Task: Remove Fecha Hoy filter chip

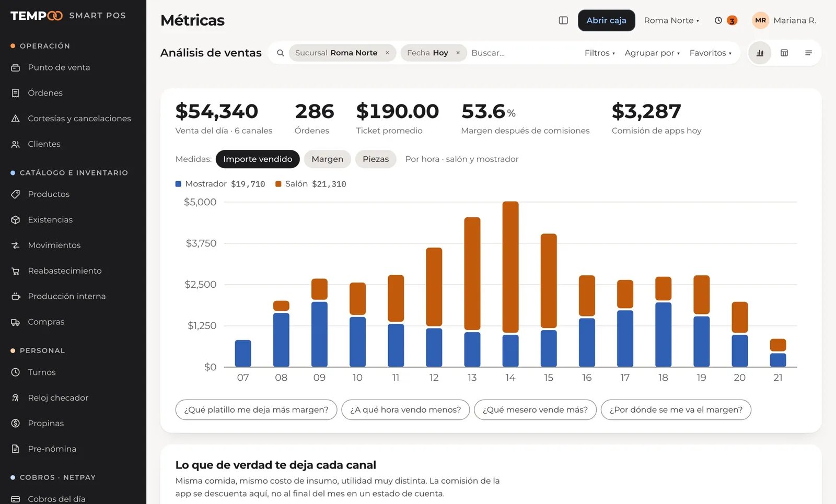Action: click(458, 53)
